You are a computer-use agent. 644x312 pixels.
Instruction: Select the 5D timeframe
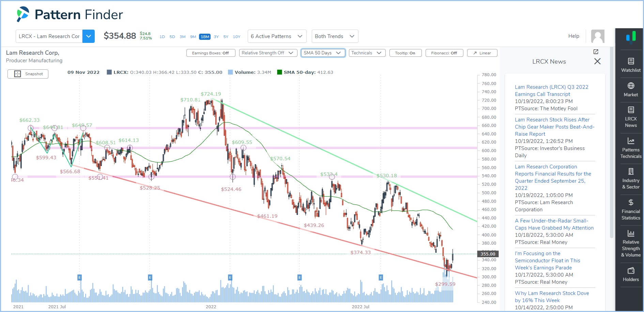[x=172, y=37]
